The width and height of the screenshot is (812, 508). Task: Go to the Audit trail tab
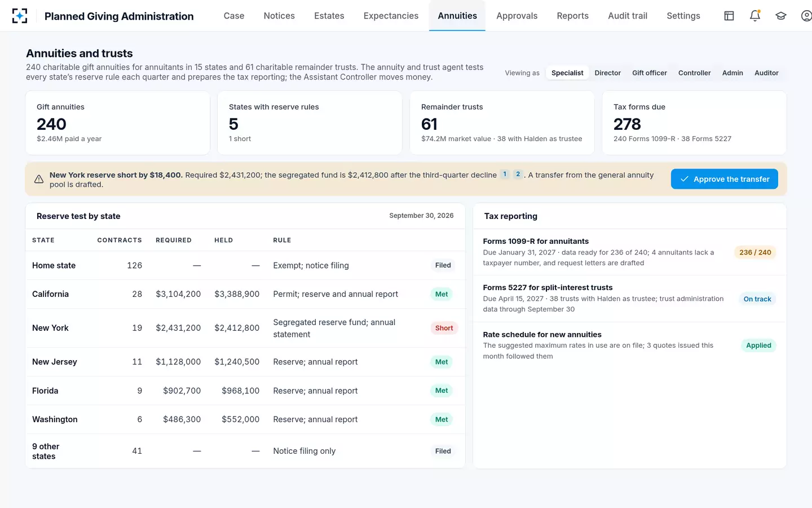pos(628,16)
